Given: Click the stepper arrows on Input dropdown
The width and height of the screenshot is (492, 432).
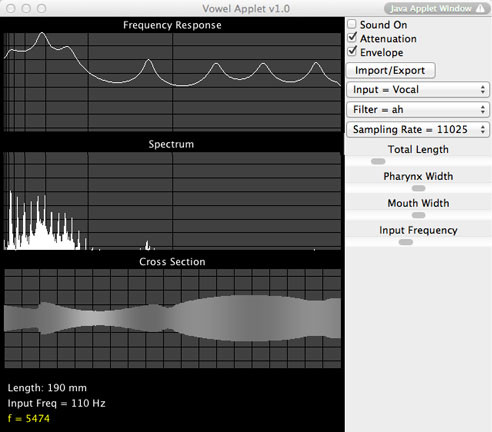Looking at the screenshot, I should click(x=483, y=90).
